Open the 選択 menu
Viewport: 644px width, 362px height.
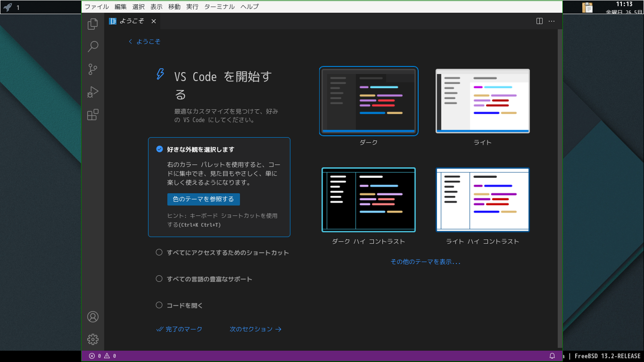pos(139,7)
